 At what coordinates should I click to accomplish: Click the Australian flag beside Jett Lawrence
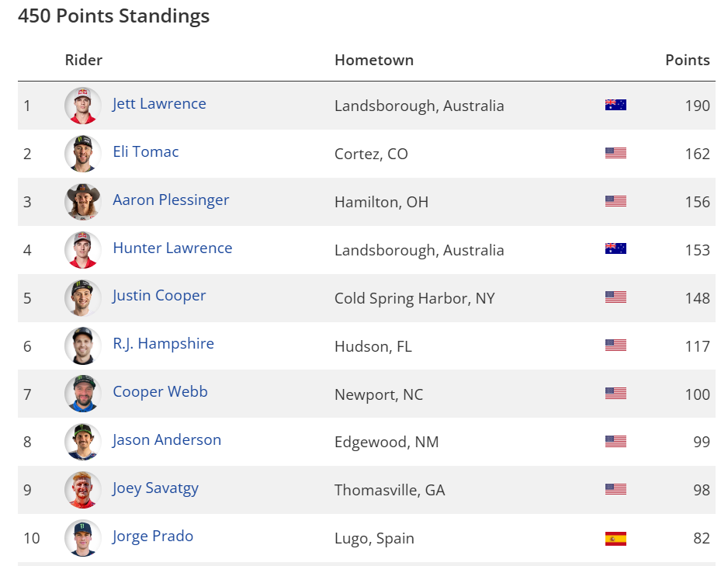(615, 106)
